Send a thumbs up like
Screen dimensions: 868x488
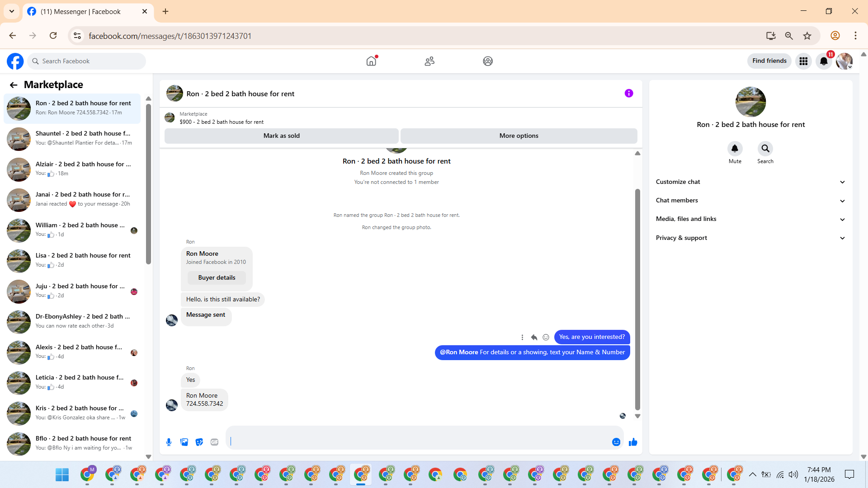click(x=633, y=442)
